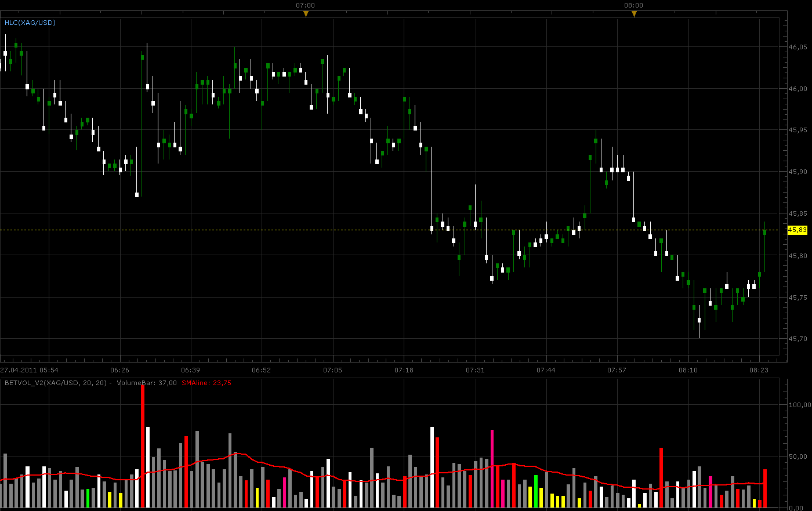
Task: Click the tallest pink volume bar
Action: pos(492,469)
